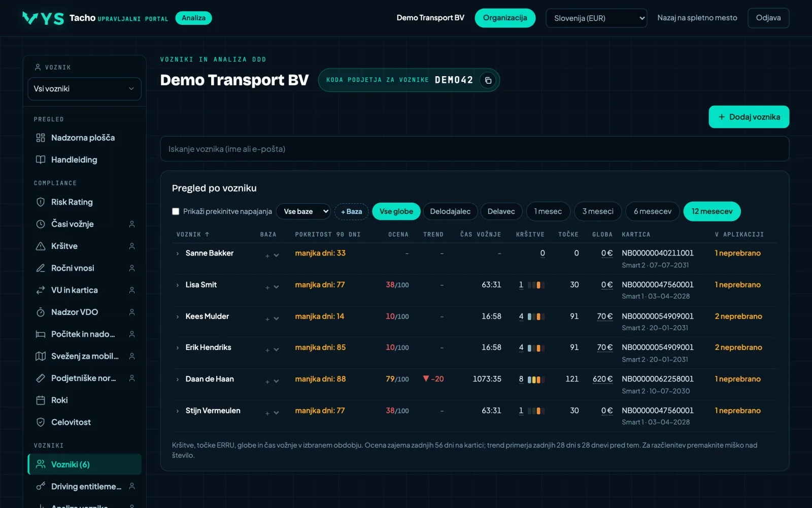812x508 pixels.
Task: Expand the Kees Mulder row
Action: click(x=178, y=316)
